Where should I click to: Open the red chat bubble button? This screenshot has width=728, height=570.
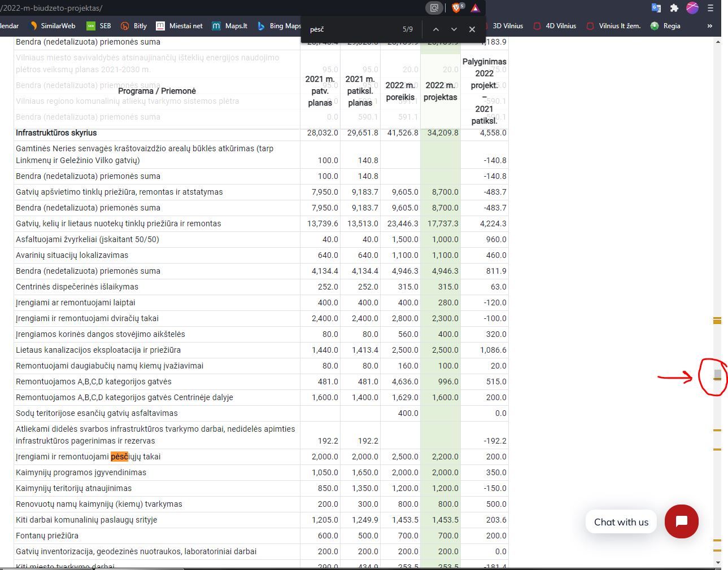pyautogui.click(x=681, y=521)
